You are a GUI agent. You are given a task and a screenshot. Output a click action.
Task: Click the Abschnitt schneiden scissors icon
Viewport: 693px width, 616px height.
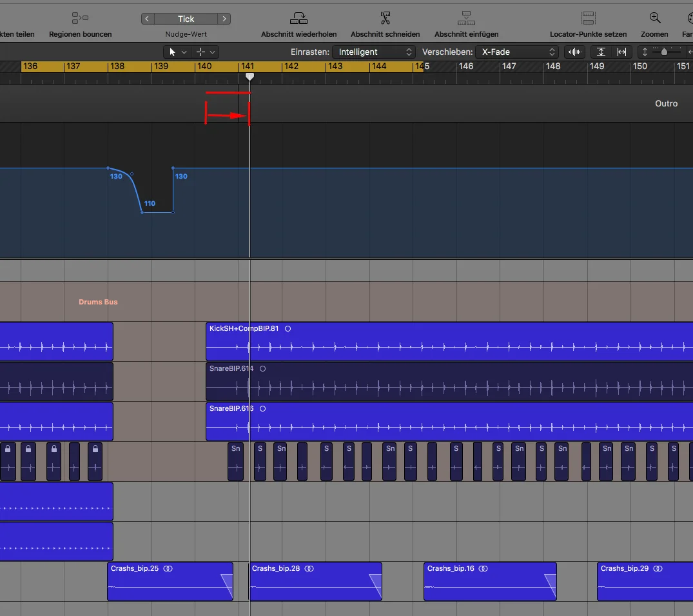[386, 18]
